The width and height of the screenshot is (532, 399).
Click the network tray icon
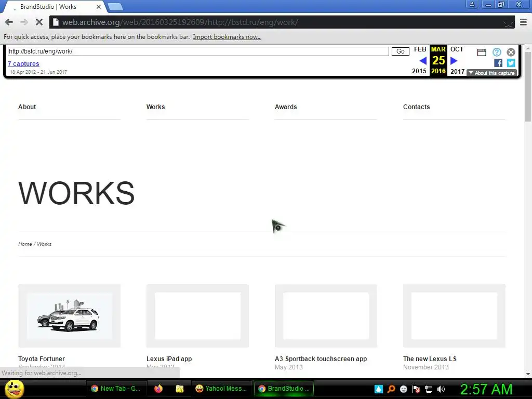(x=429, y=389)
